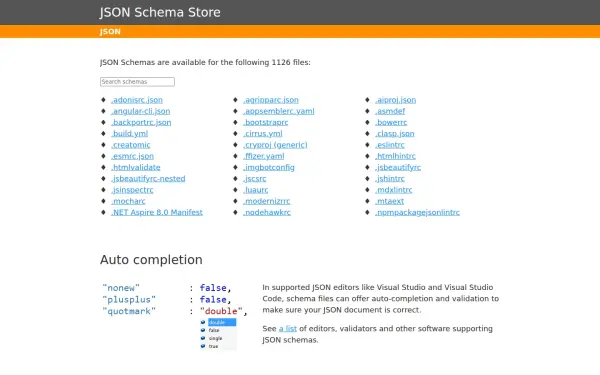This screenshot has height=375, width=600.
Task: Open the .ffizer.yaml schema link
Action: coord(264,156)
